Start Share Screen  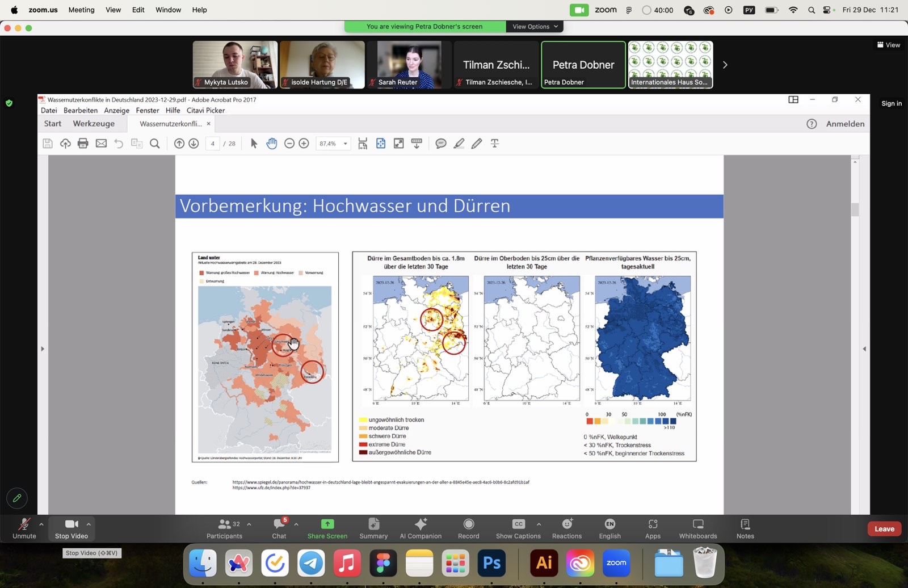tap(327, 528)
